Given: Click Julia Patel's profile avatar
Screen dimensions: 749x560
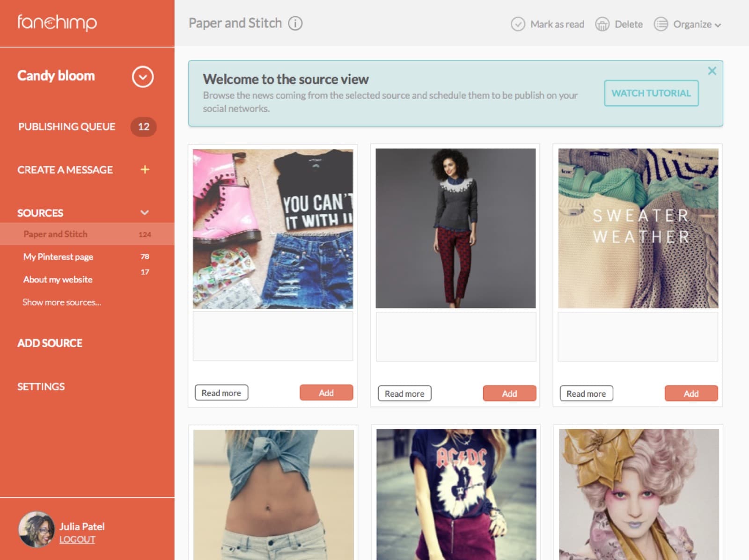Looking at the screenshot, I should pos(36,530).
